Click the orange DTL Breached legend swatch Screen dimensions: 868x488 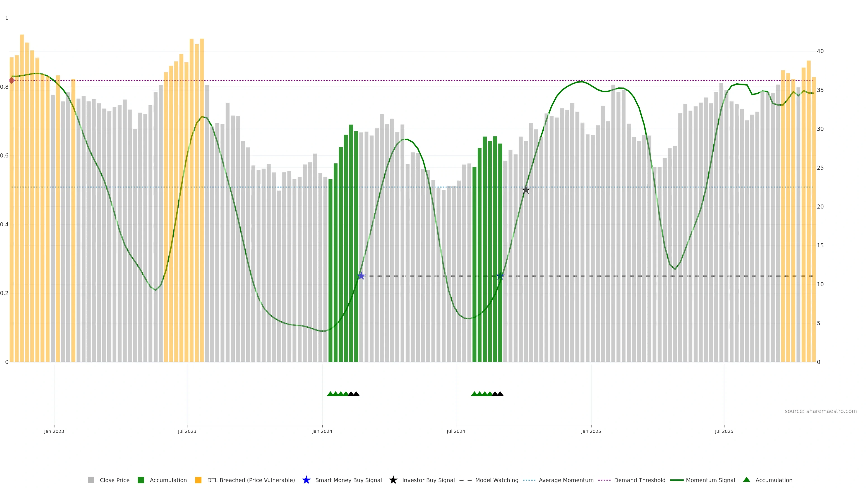pyautogui.click(x=198, y=480)
